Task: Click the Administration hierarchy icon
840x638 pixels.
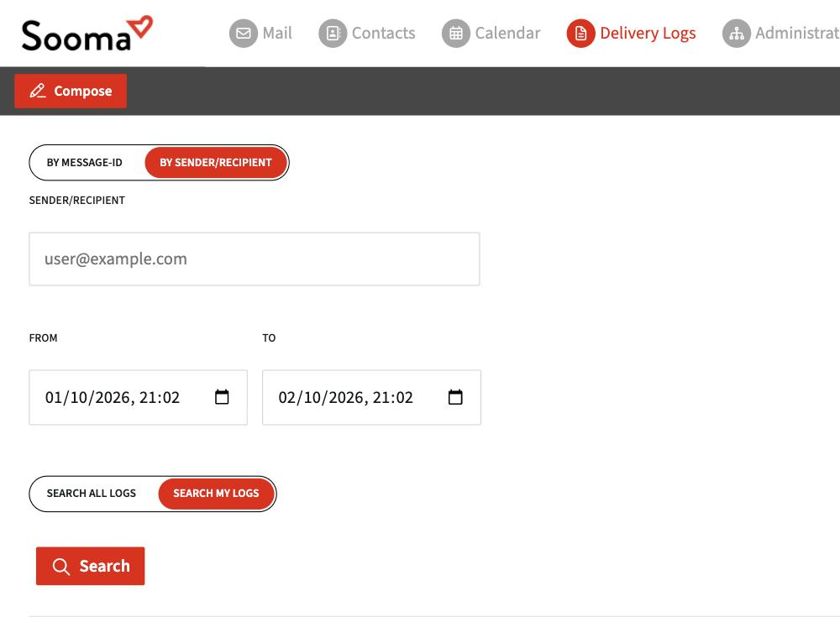Action: (x=737, y=34)
